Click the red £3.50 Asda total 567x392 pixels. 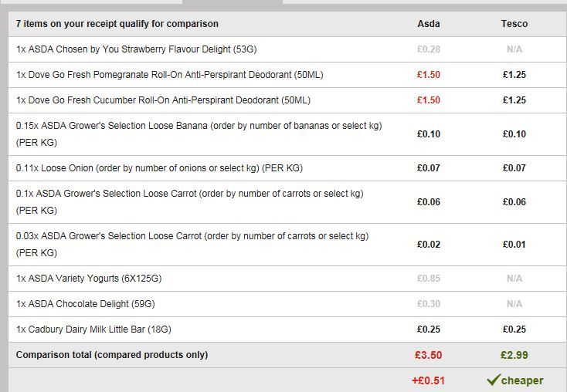(429, 356)
